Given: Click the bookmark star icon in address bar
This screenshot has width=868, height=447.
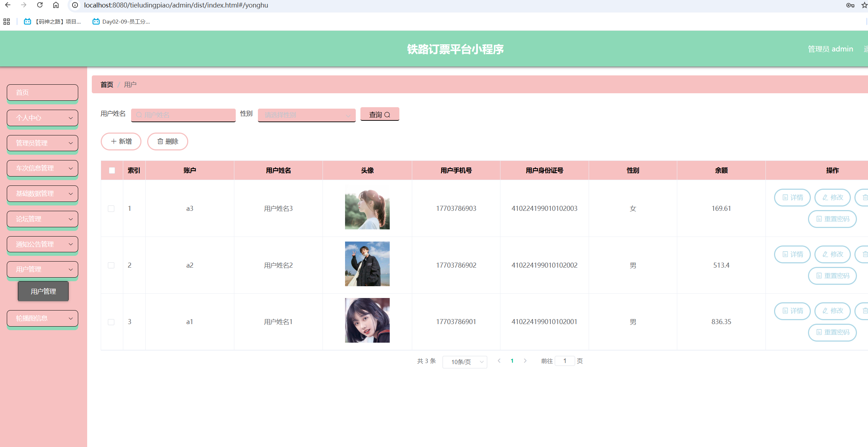Looking at the screenshot, I should tap(864, 5).
